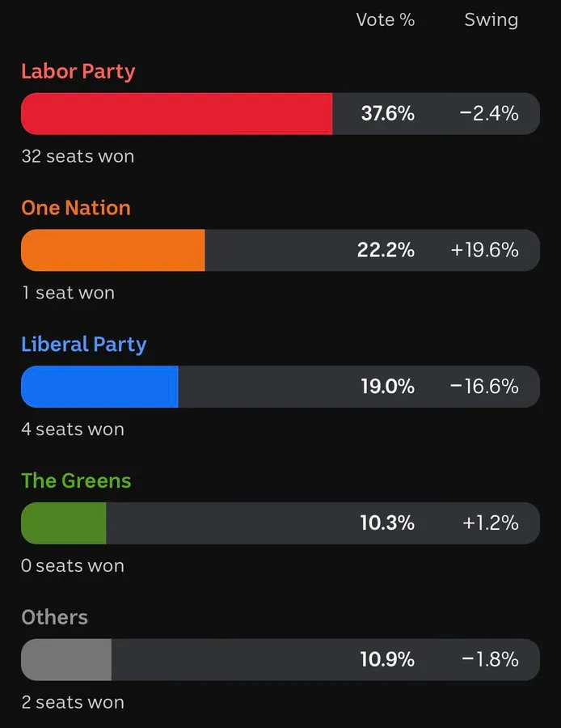Click the orange One Nation bar fill
The height and width of the screenshot is (728, 561).
pos(112,250)
